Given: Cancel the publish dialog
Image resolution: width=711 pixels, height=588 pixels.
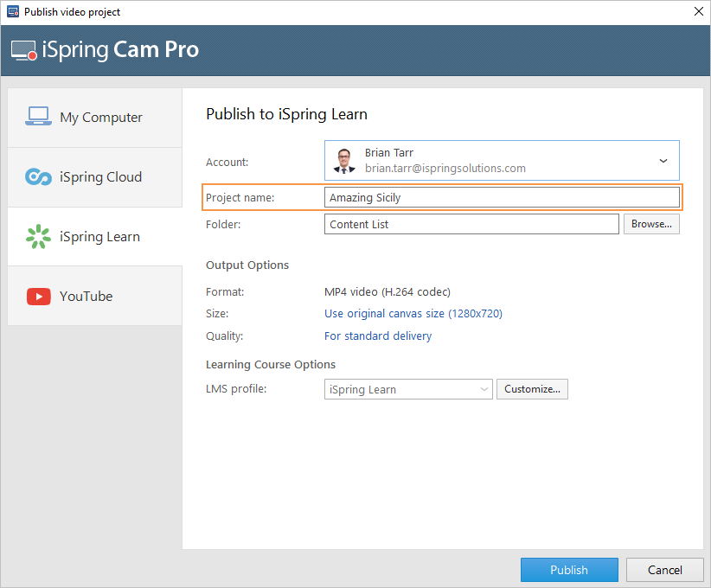Looking at the screenshot, I should point(664,570).
